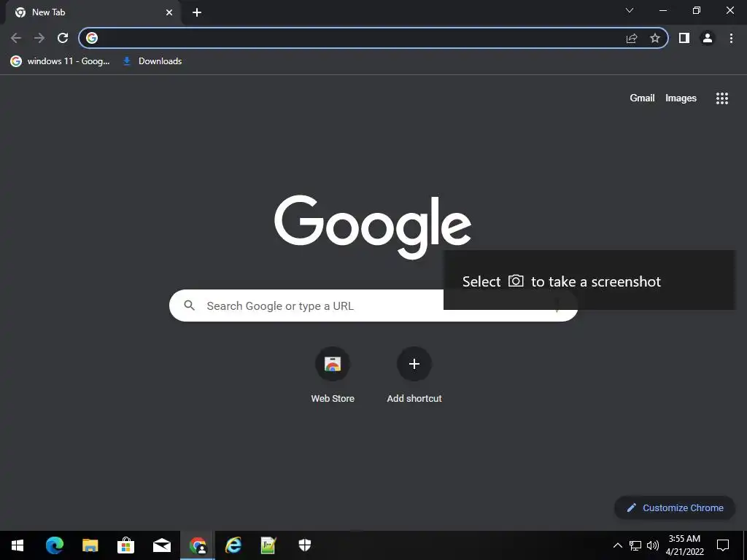This screenshot has width=747, height=560.
Task: Click the share page icon in the address bar
Action: 632,38
